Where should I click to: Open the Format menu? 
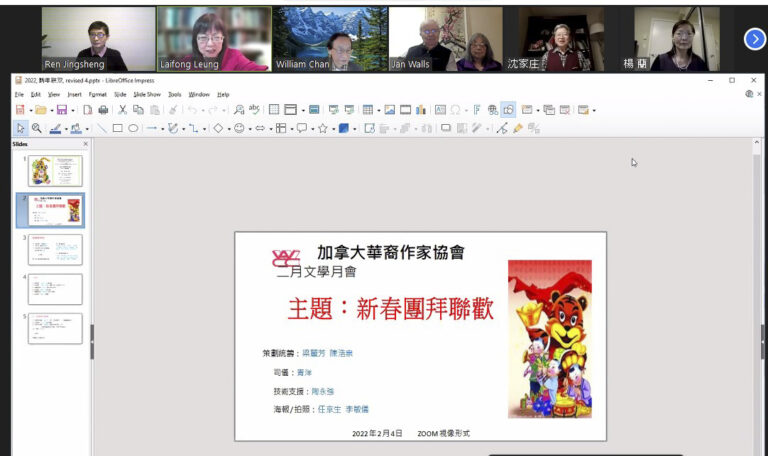[97, 95]
